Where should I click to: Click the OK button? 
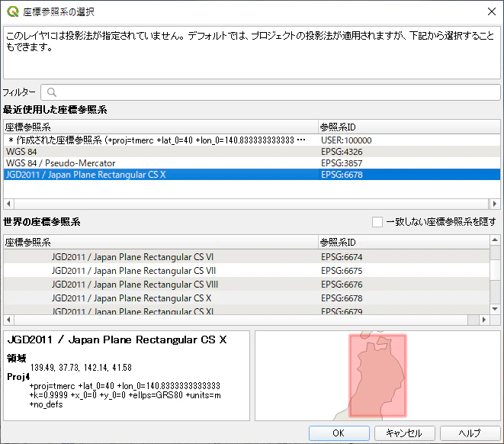(x=339, y=433)
